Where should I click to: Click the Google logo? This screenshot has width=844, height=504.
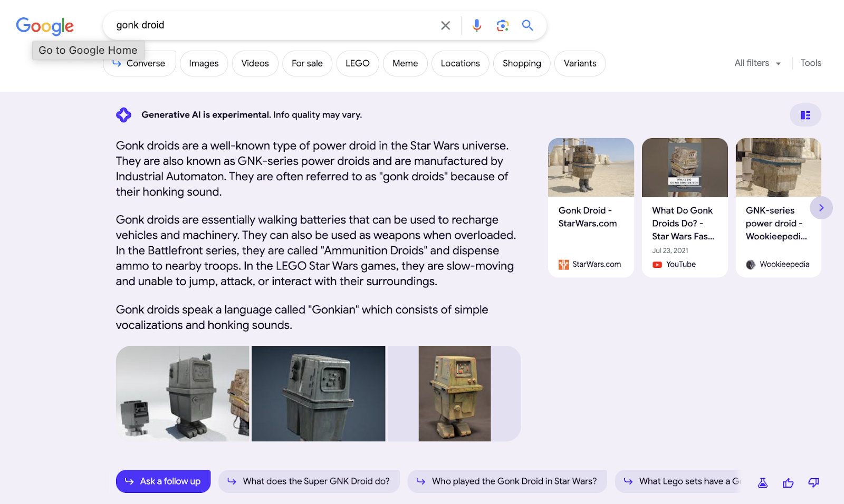[x=45, y=26]
